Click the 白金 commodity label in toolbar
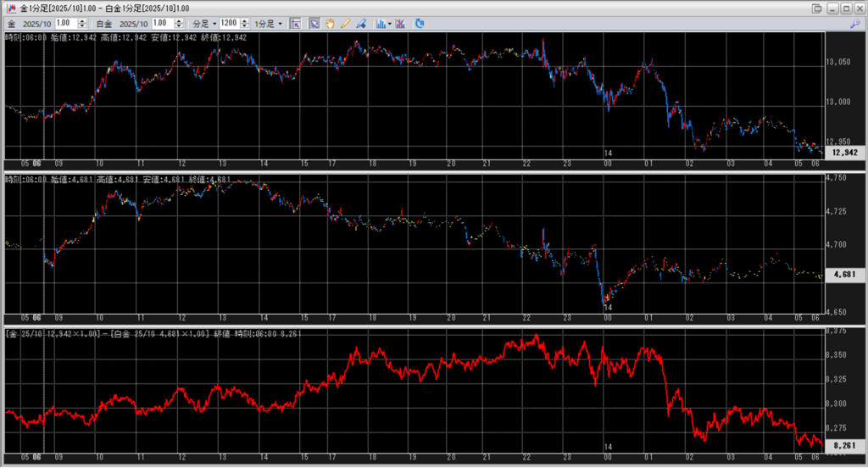This screenshot has height=468, width=868. [103, 23]
